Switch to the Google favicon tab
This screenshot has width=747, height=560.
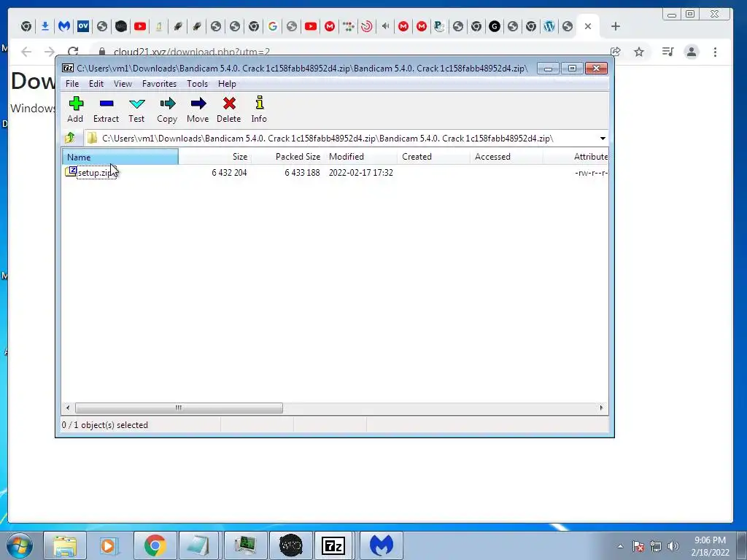[x=273, y=27]
